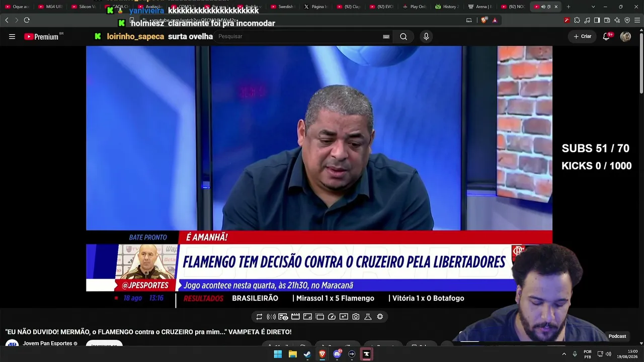Click the YouTube search magnifier button
The image size is (644, 362).
404,37
